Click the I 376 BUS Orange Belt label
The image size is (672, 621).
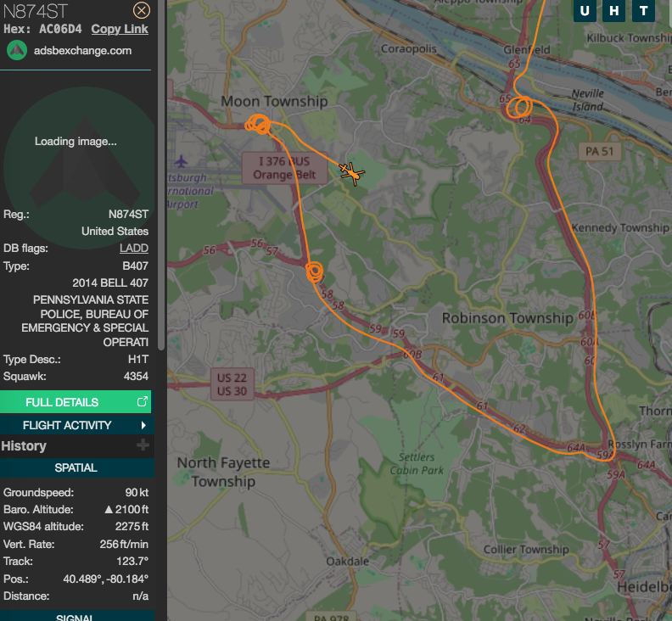tap(284, 168)
